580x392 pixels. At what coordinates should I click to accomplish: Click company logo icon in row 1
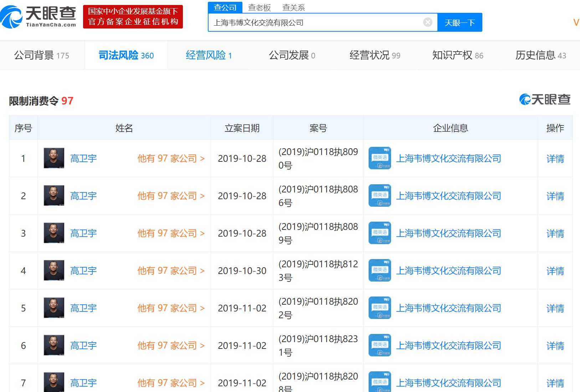coord(380,158)
